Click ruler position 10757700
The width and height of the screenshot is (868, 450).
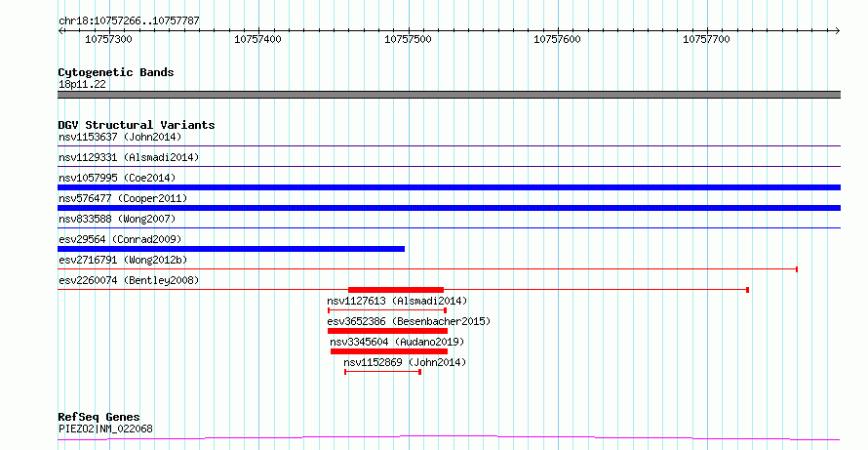tap(706, 39)
